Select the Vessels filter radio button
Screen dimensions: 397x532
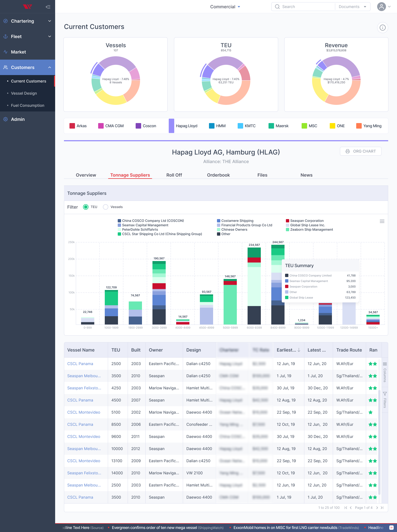point(106,207)
